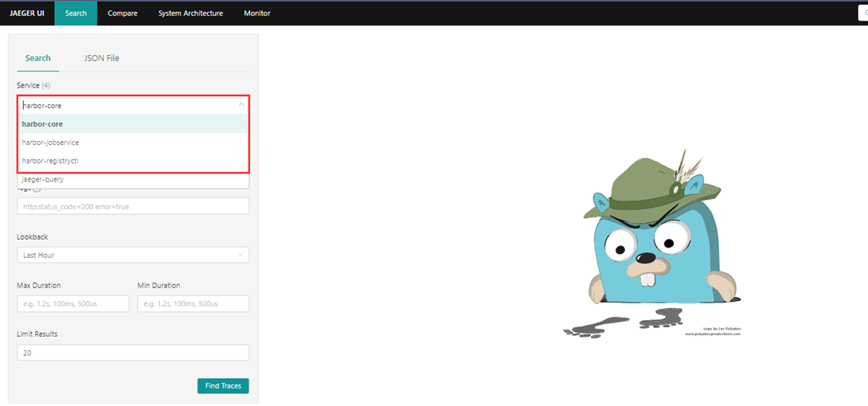The width and height of the screenshot is (868, 406).
Task: Select the Search form tab
Action: [x=38, y=58]
